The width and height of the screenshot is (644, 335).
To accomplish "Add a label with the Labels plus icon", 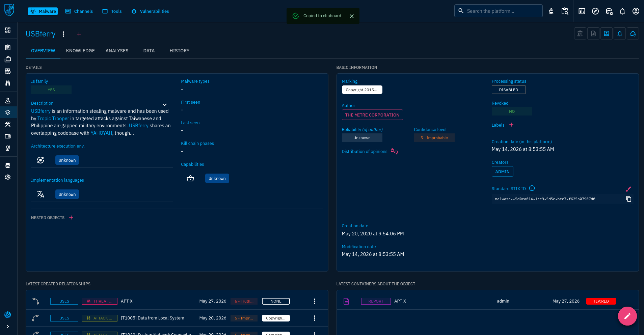I will (x=511, y=125).
